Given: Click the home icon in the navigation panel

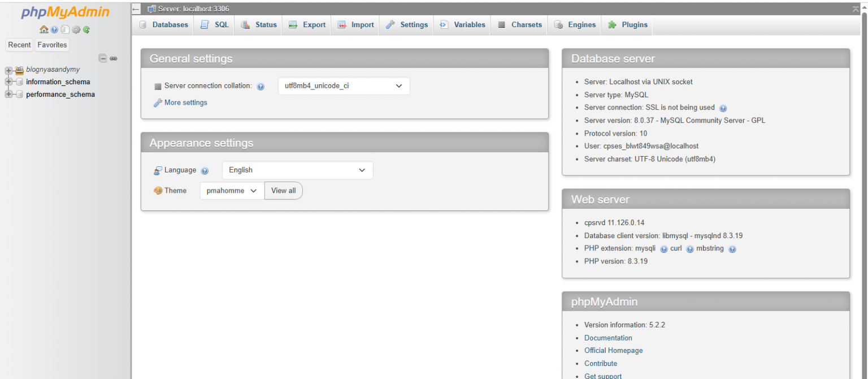Looking at the screenshot, I should (44, 29).
